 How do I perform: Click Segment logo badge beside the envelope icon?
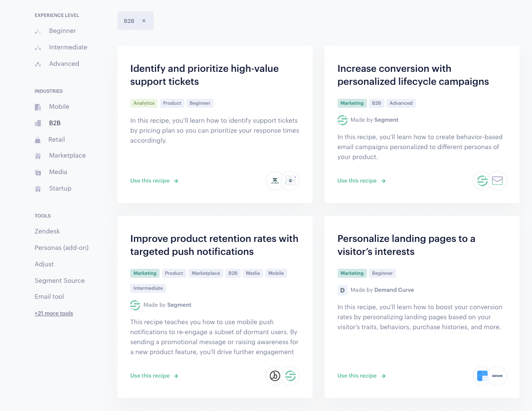482,181
